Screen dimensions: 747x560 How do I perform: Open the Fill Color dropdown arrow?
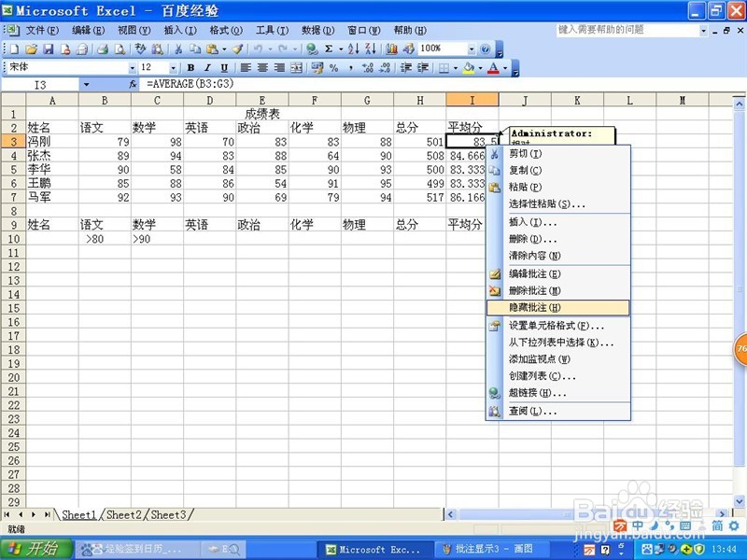(x=480, y=68)
